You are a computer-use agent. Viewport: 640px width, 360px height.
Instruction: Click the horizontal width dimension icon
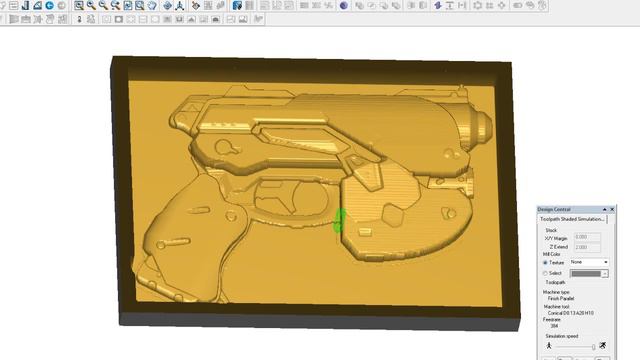462,6
